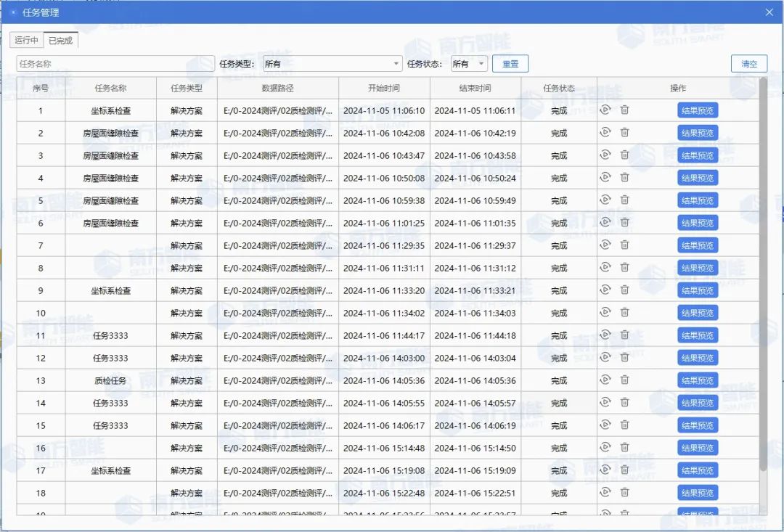Screen dimensions: 784x532
Task: Remove row 2 using its trash icon
Action: pyautogui.click(x=624, y=133)
